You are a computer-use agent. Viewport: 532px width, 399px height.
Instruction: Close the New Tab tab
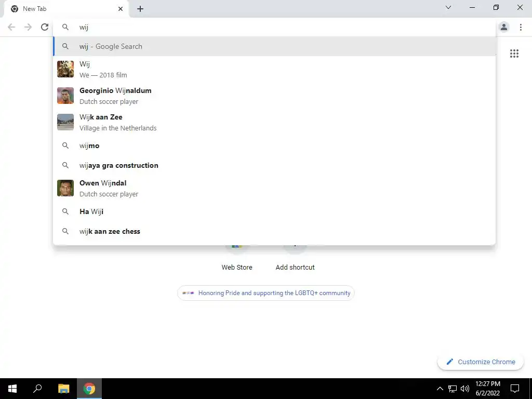[121, 9]
